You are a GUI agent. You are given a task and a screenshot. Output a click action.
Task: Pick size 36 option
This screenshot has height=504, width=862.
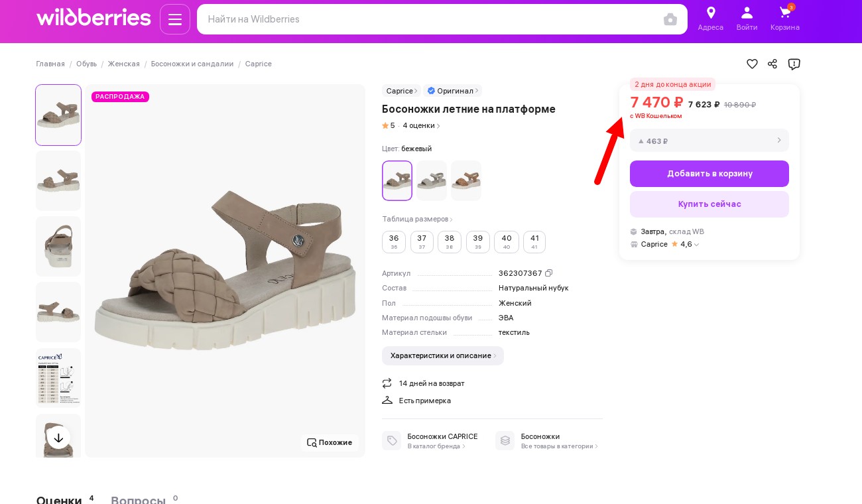394,242
